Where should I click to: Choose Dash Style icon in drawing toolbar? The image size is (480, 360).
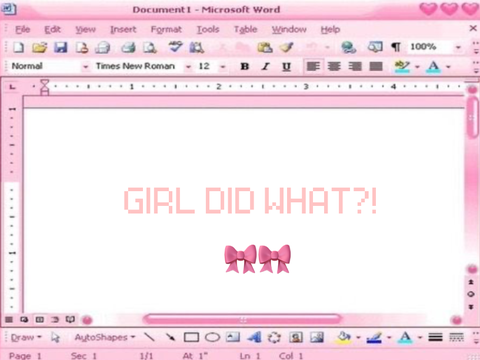pyautogui.click(x=456, y=337)
